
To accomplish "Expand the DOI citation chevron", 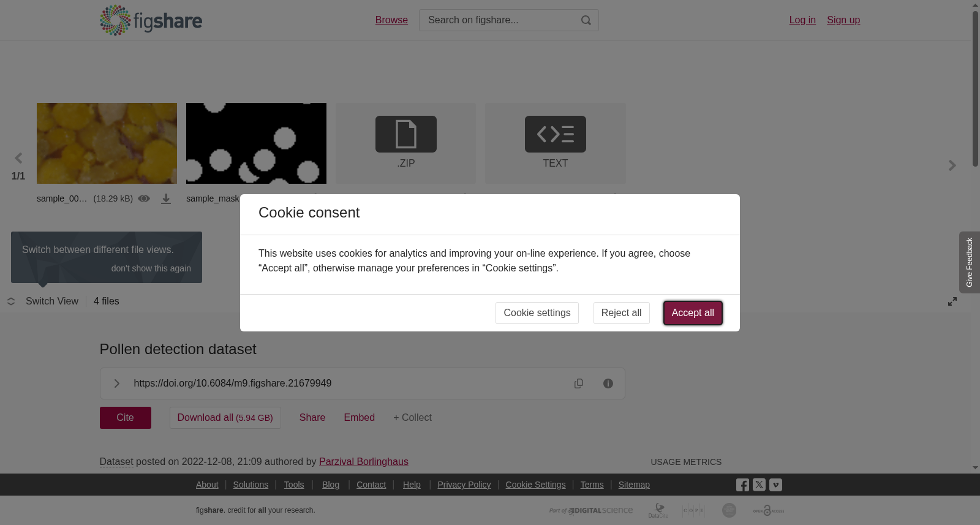I will pos(116,383).
